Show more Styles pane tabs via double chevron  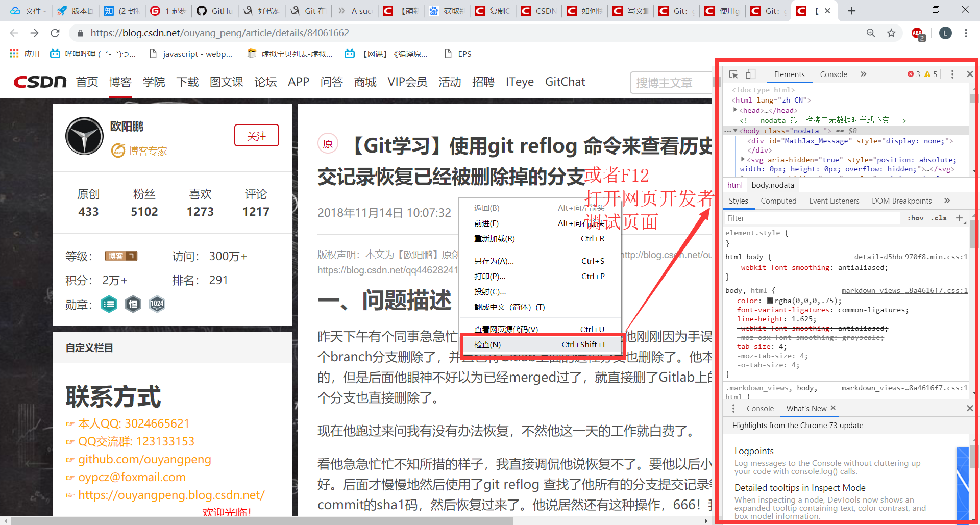tap(947, 201)
